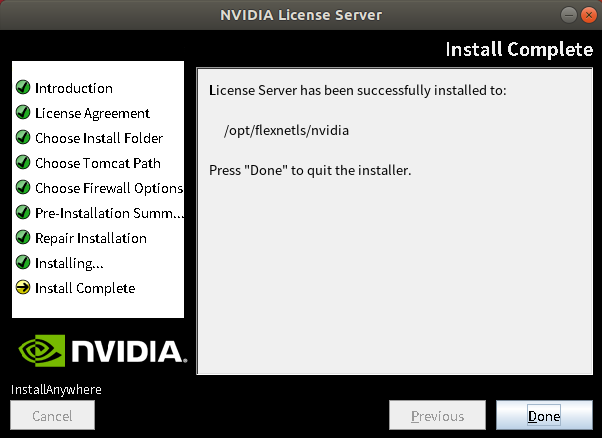Minimize the NVIDIA License Server window
The width and height of the screenshot is (602, 438).
(x=568, y=15)
